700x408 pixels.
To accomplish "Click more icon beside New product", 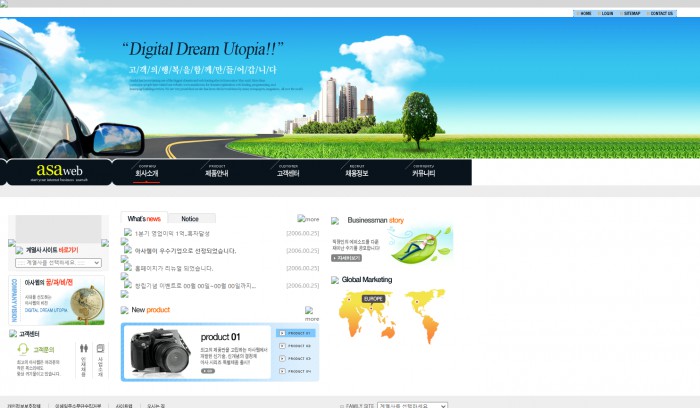I will click(311, 314).
